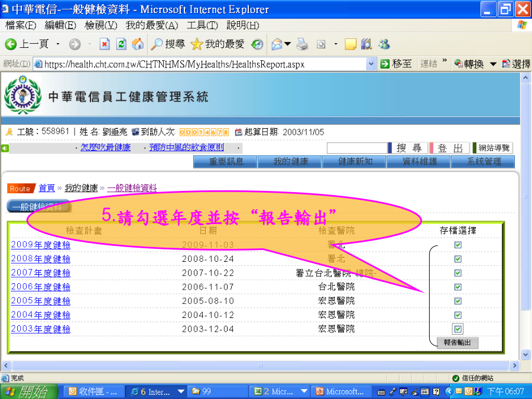The width and height of the screenshot is (532, 399).
Task: Uncheck the 2007年度健檢 save option
Action: [458, 273]
